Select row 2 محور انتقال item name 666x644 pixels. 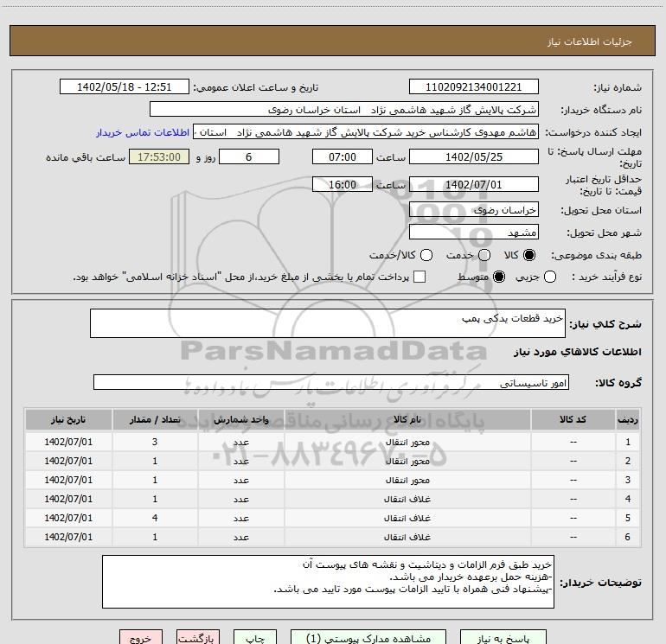(x=407, y=461)
